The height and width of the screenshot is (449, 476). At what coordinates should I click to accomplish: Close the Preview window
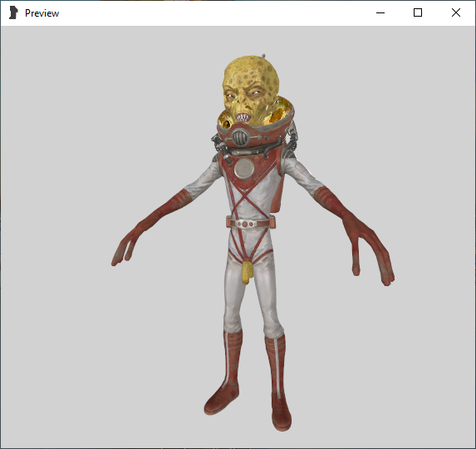click(456, 12)
